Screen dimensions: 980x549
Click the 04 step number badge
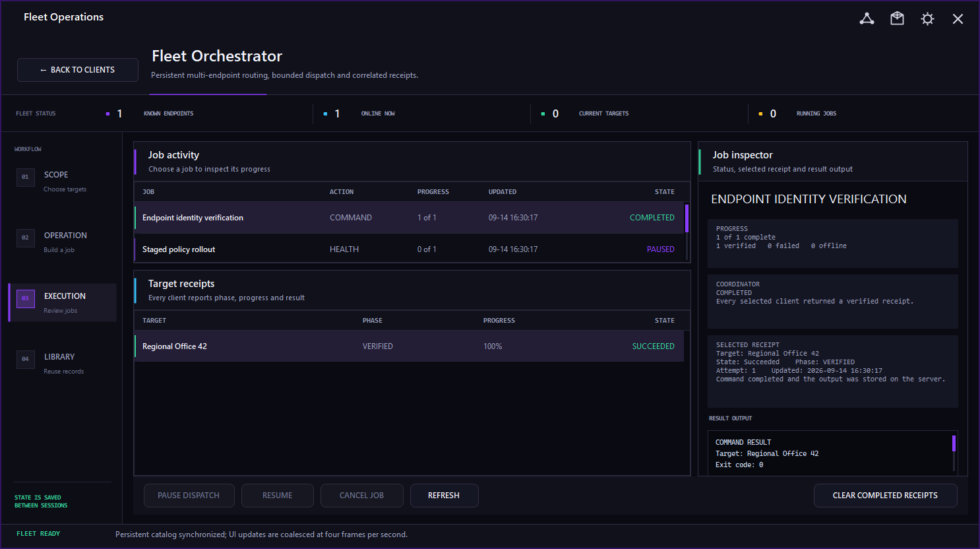coord(25,359)
